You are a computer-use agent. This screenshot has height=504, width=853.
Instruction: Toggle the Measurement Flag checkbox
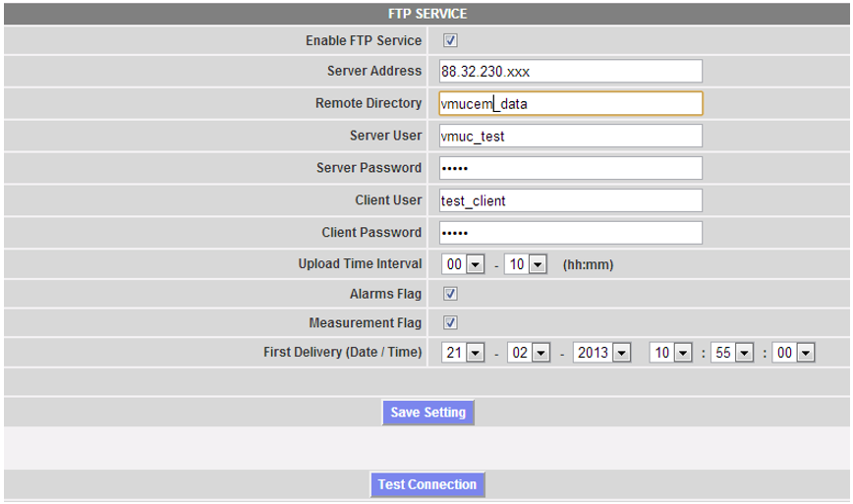450,323
